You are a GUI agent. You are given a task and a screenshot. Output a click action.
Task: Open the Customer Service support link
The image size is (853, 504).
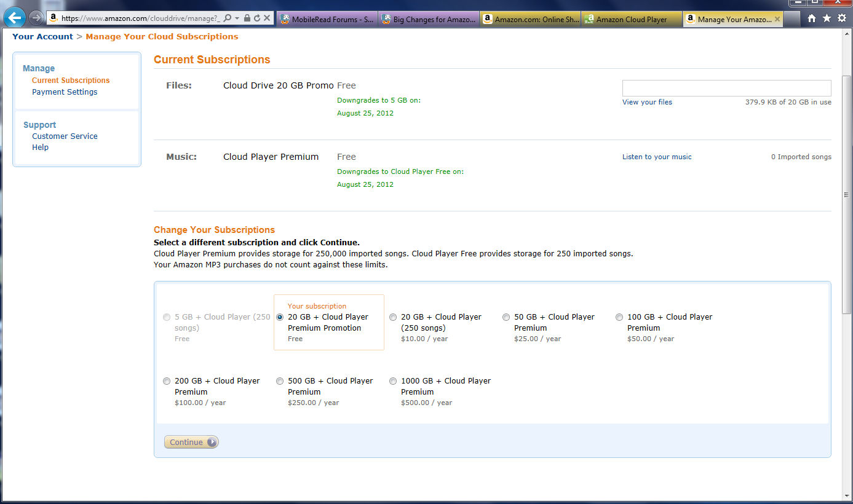click(65, 136)
